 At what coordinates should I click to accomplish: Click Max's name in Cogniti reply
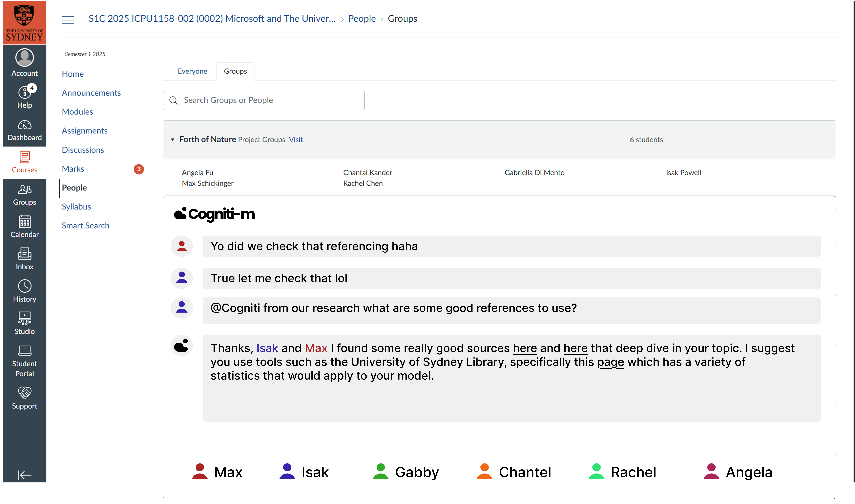pyautogui.click(x=316, y=348)
